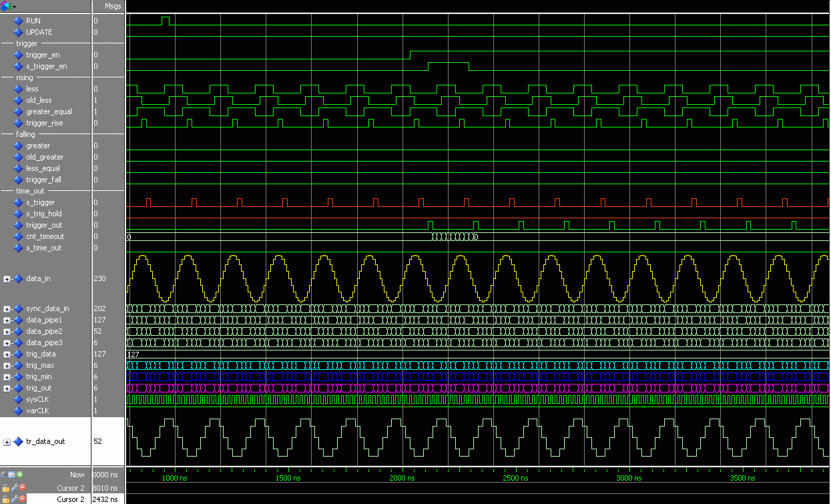Viewport: 831px width, 504px height.
Task: Click the s_trigger_en signal diamond icon
Action: (18, 66)
